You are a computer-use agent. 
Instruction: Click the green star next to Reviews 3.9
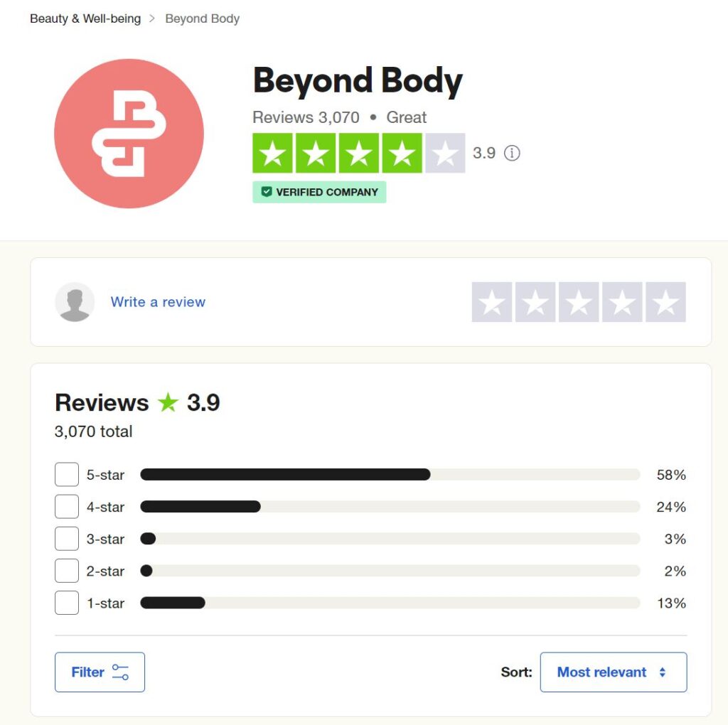click(168, 402)
